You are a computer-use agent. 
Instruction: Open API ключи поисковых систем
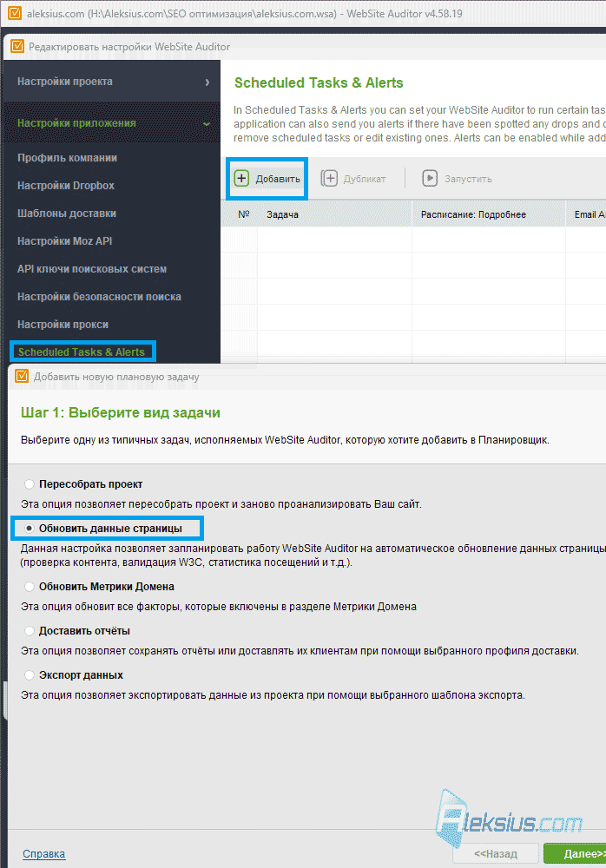92,269
